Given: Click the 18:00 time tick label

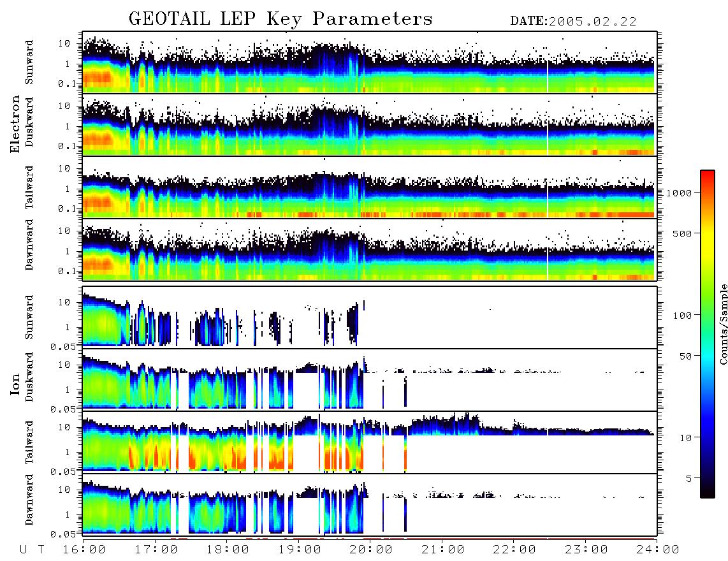Looking at the screenshot, I should point(228,550).
